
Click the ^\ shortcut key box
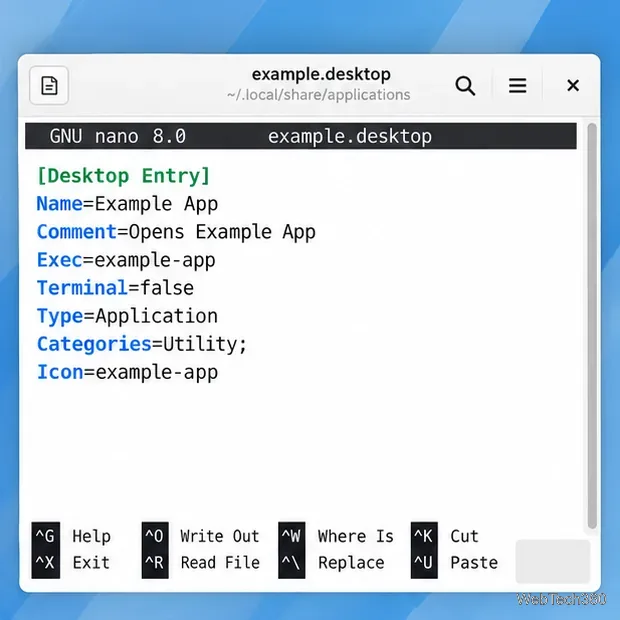click(291, 564)
